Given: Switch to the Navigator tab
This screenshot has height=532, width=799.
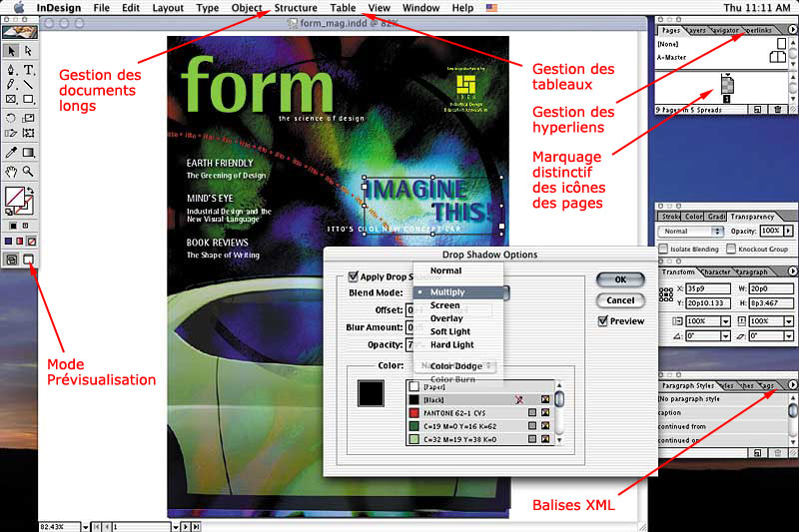Looking at the screenshot, I should pyautogui.click(x=725, y=30).
